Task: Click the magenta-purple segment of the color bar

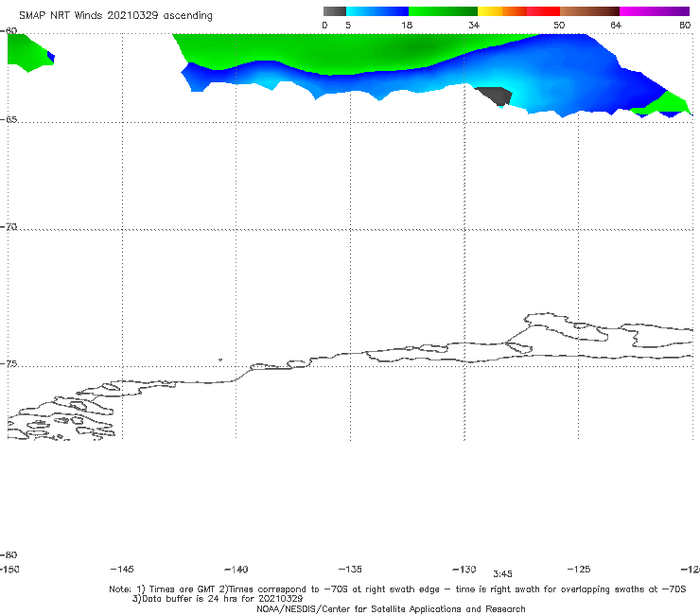Action: [x=655, y=11]
